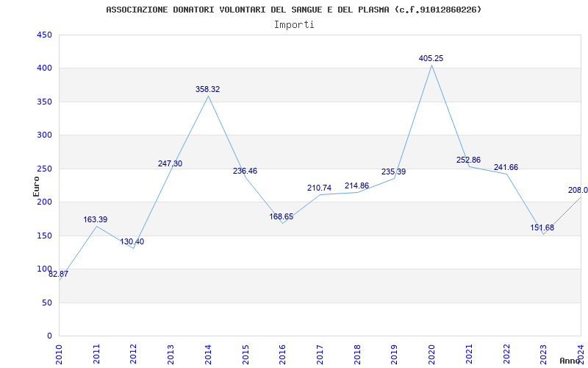Click the 168.65 data label
The height and width of the screenshot is (368, 588).
tap(282, 216)
